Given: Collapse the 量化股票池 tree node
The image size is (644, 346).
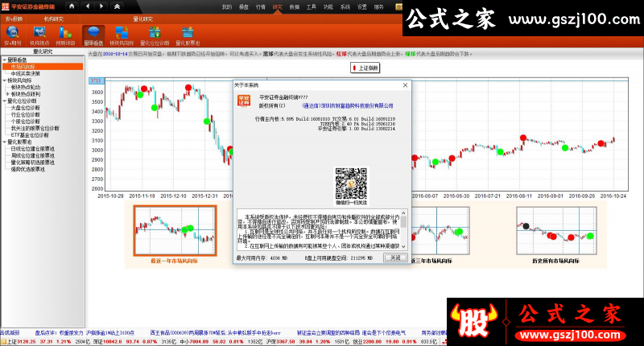Looking at the screenshot, I should 5,142.
